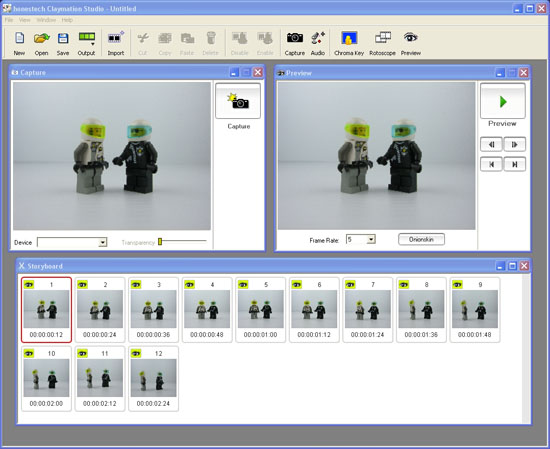The height and width of the screenshot is (449, 550).
Task: Select storyboard frame 11 thumbnail
Action: 100,378
